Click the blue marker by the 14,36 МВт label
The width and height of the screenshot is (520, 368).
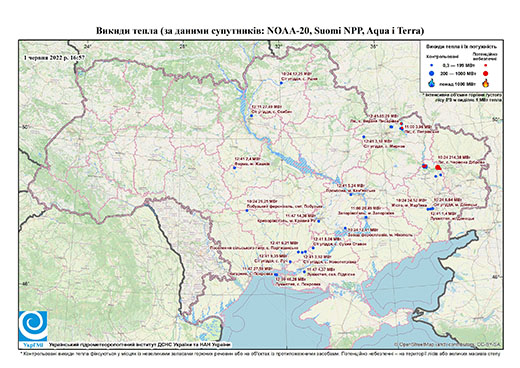[319, 221]
